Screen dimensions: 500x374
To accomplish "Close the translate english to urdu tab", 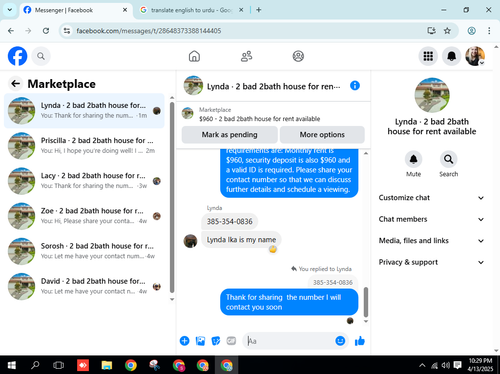I will (x=241, y=10).
